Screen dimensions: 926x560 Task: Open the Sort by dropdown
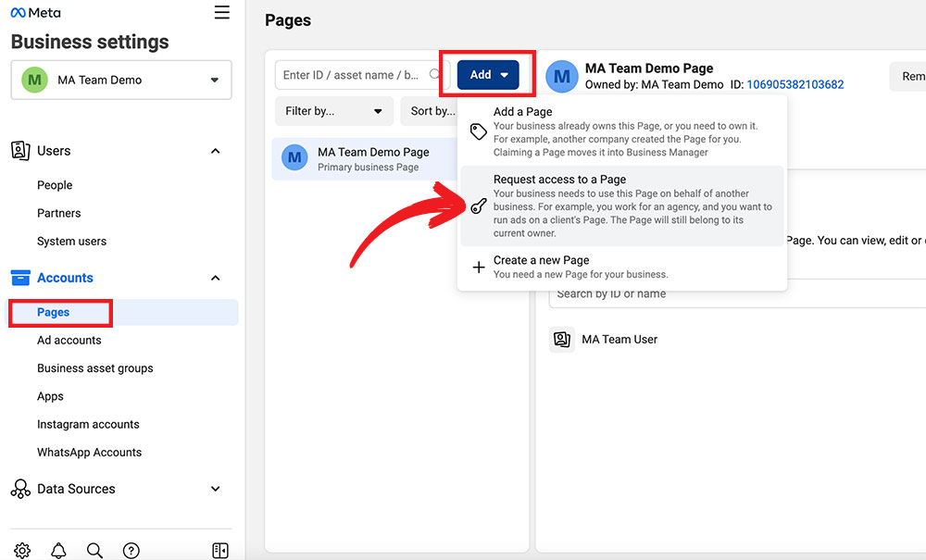click(x=432, y=111)
